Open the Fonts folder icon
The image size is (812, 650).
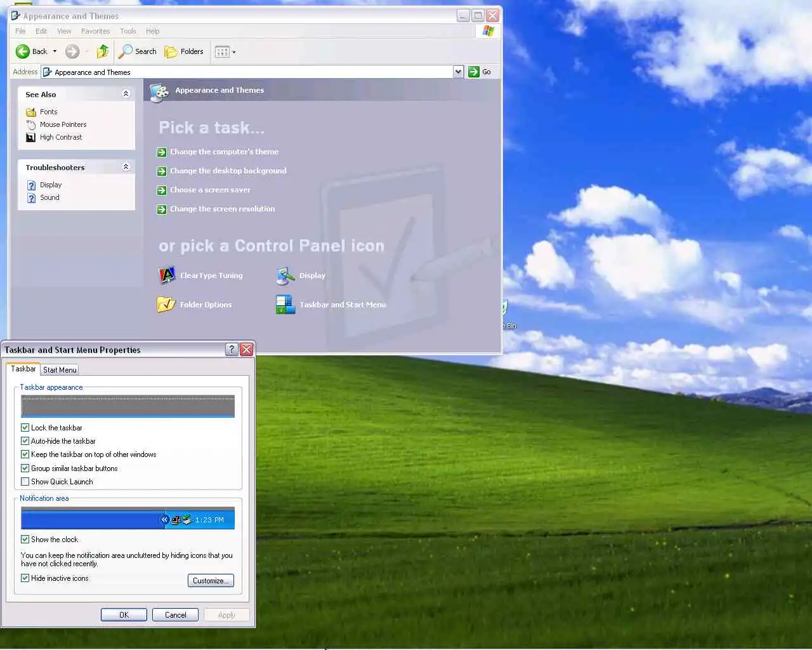(30, 112)
